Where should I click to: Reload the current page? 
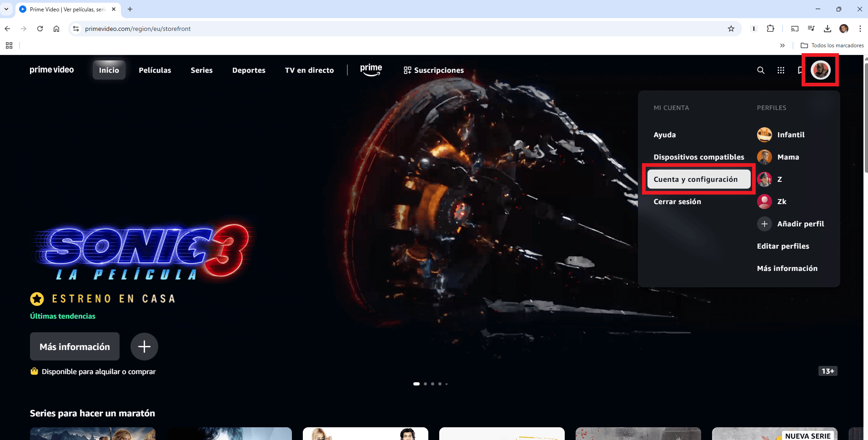click(40, 29)
